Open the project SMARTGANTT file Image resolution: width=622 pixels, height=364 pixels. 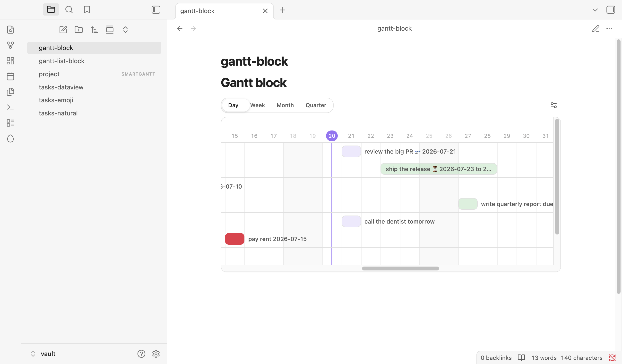94,74
